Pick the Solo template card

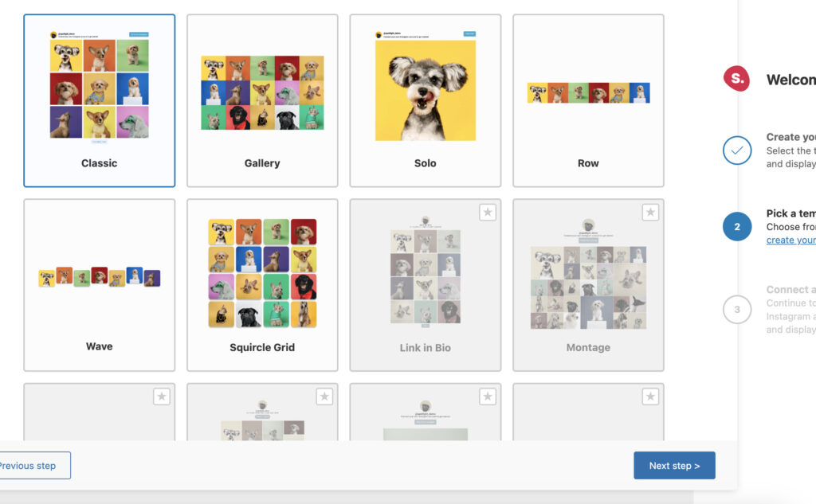tap(426, 100)
